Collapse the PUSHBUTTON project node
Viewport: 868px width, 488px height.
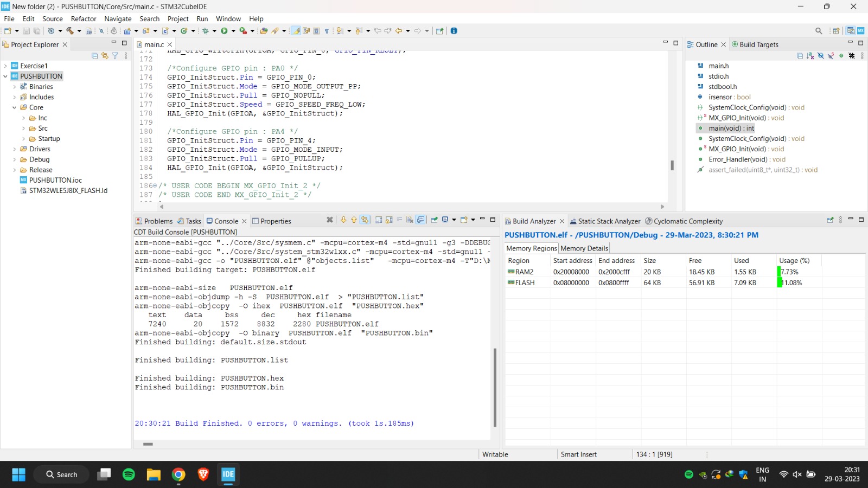pos(5,76)
